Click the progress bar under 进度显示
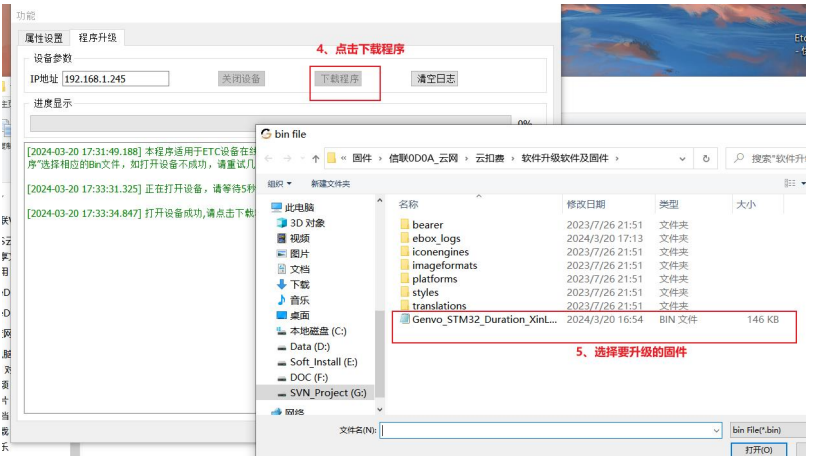 coord(271,123)
